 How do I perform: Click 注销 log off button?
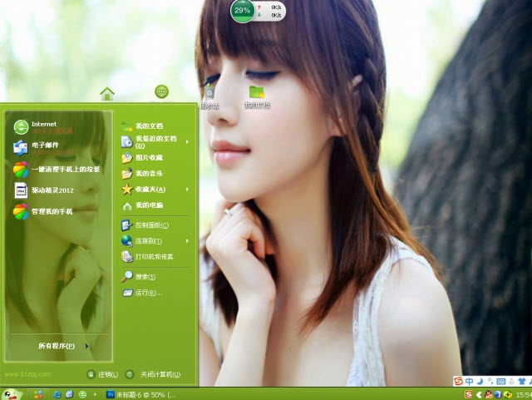102,375
